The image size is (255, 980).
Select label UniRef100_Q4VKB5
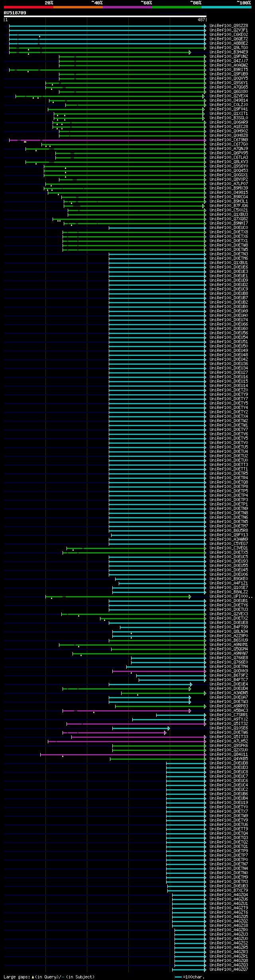229,759
